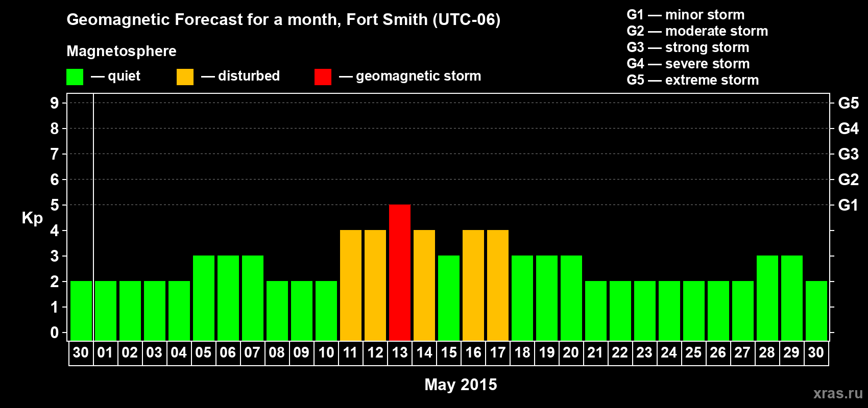This screenshot has height=408, width=868.
Task: Click the date cell 08 on axis
Action: [x=277, y=353]
